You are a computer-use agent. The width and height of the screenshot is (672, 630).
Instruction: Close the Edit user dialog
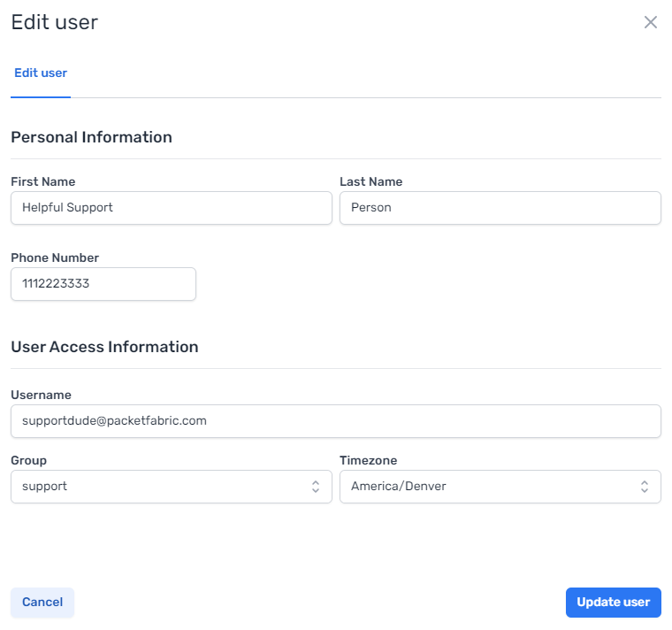pos(651,22)
